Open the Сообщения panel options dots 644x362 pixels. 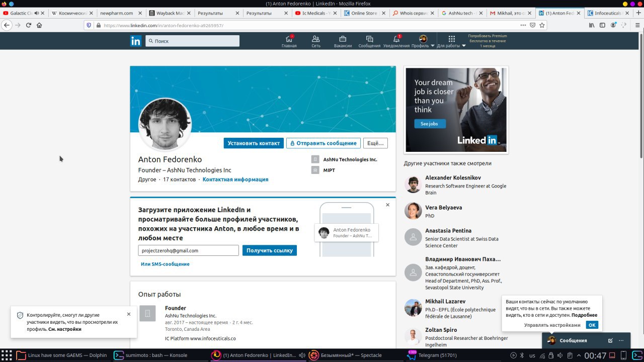click(x=621, y=340)
